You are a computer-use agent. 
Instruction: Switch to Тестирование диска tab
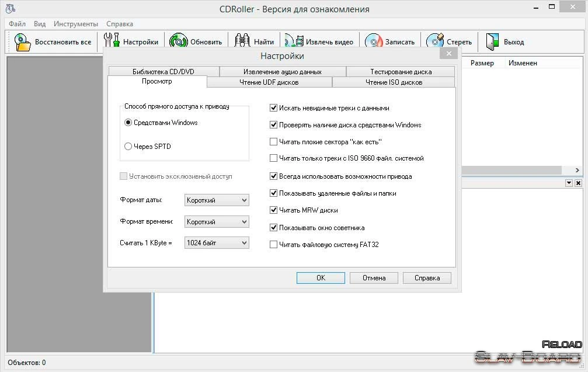[x=401, y=71]
